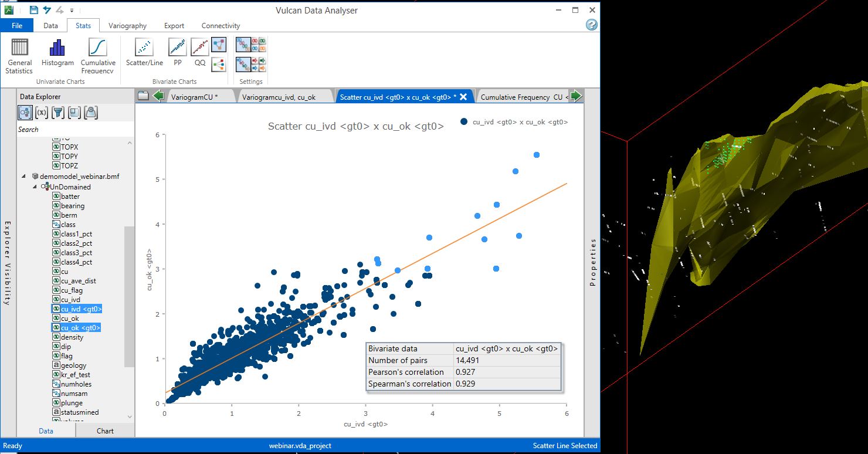Switch to the Chart view at bottom
The width and height of the screenshot is (868, 454).
click(106, 431)
